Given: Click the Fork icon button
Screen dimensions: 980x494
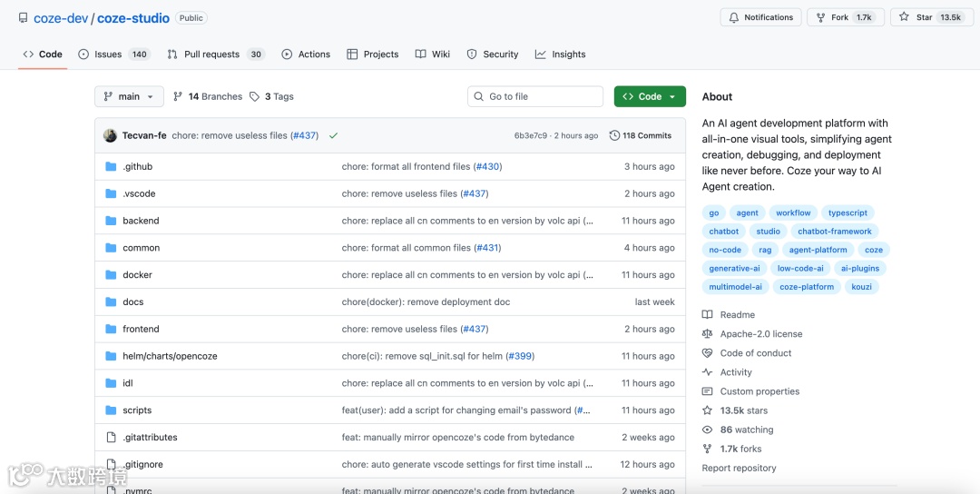Looking at the screenshot, I should point(820,17).
